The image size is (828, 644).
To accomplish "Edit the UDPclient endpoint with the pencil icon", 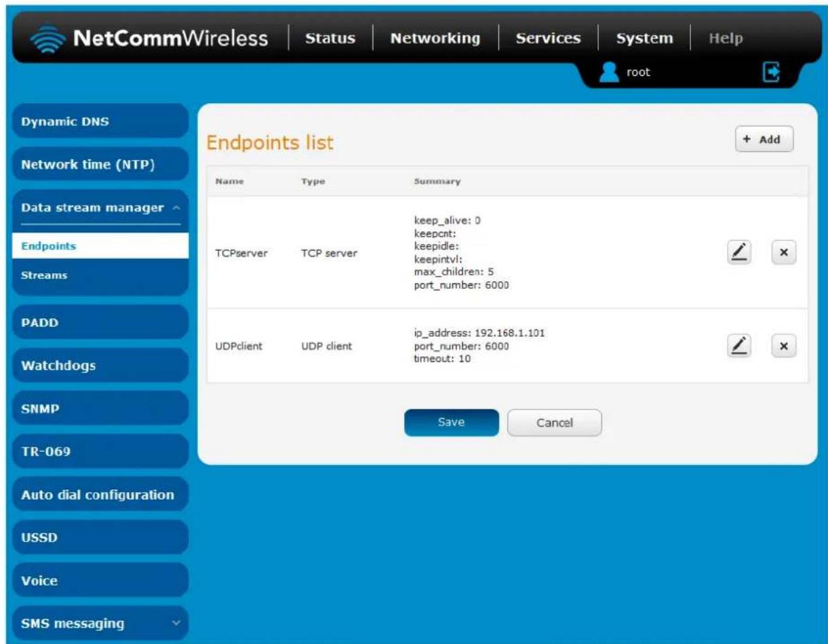I will click(741, 345).
